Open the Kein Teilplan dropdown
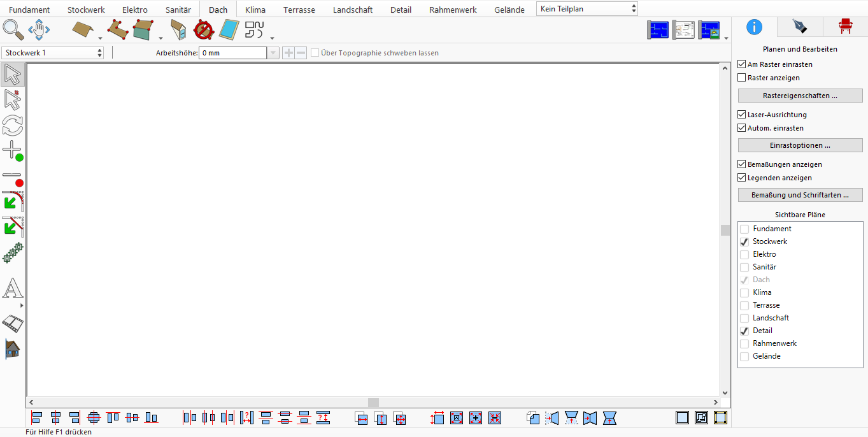 click(x=587, y=9)
